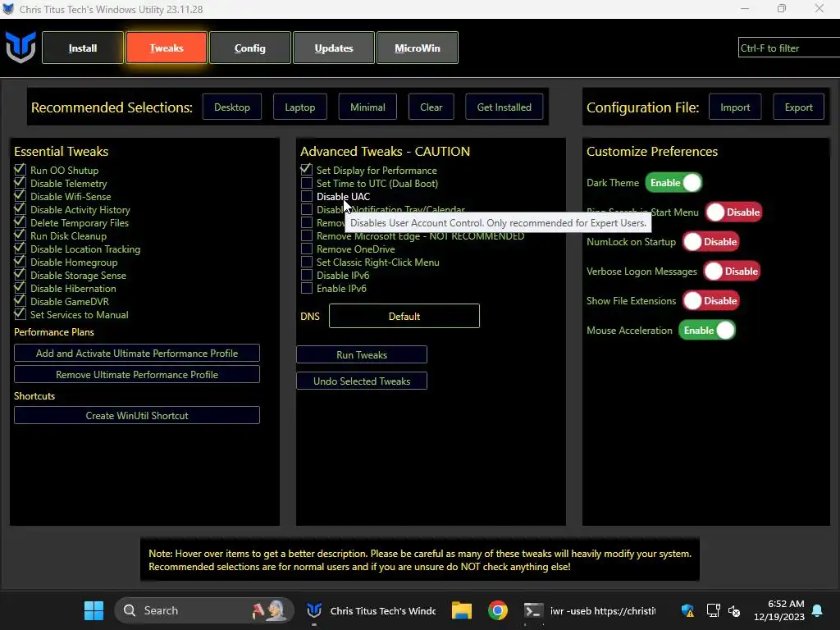Switch to the Config tab
The height and width of the screenshot is (630, 840).
tap(249, 48)
